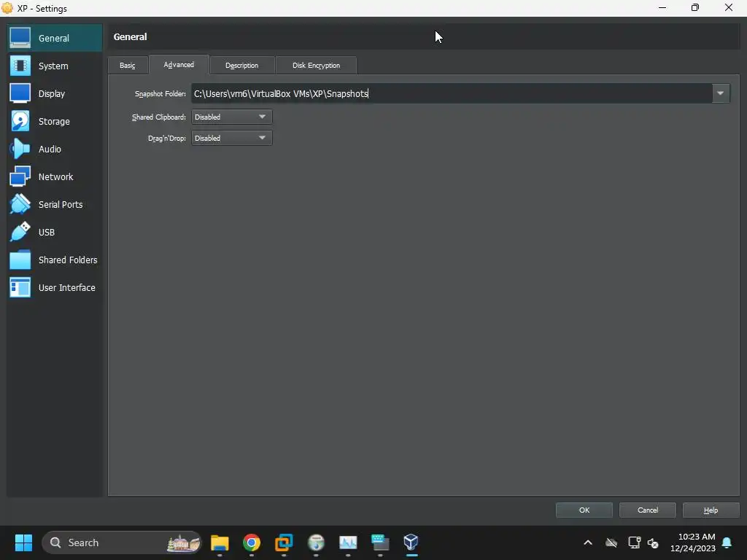Open the USB plug icon in sidebar
The height and width of the screenshot is (560, 747).
tap(20, 232)
